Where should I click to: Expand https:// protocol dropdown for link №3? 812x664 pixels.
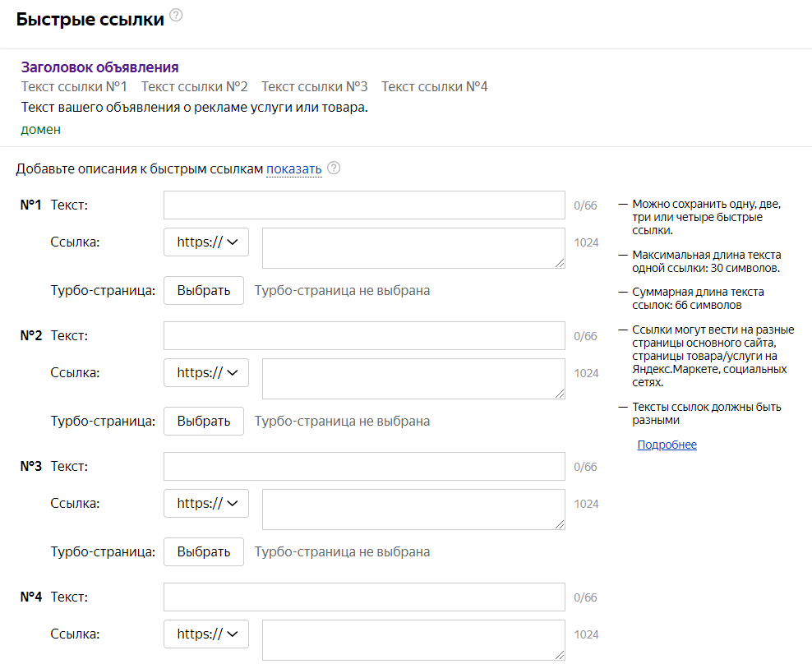point(206,503)
